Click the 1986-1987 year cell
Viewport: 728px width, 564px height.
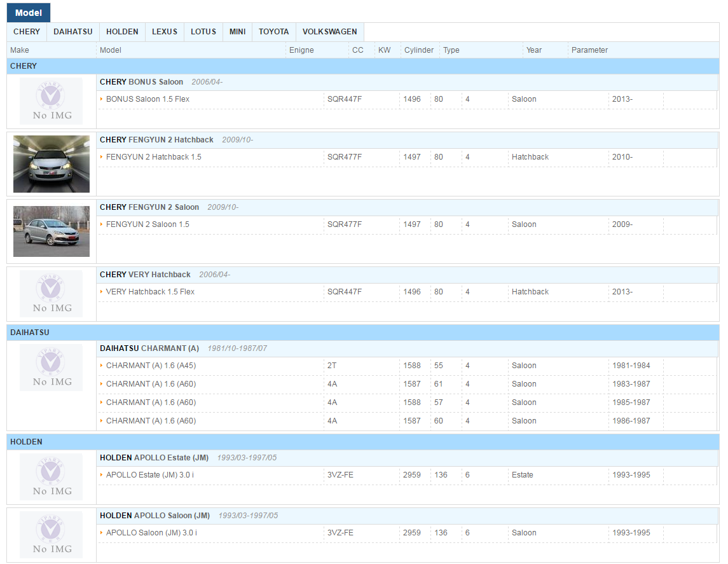click(631, 420)
